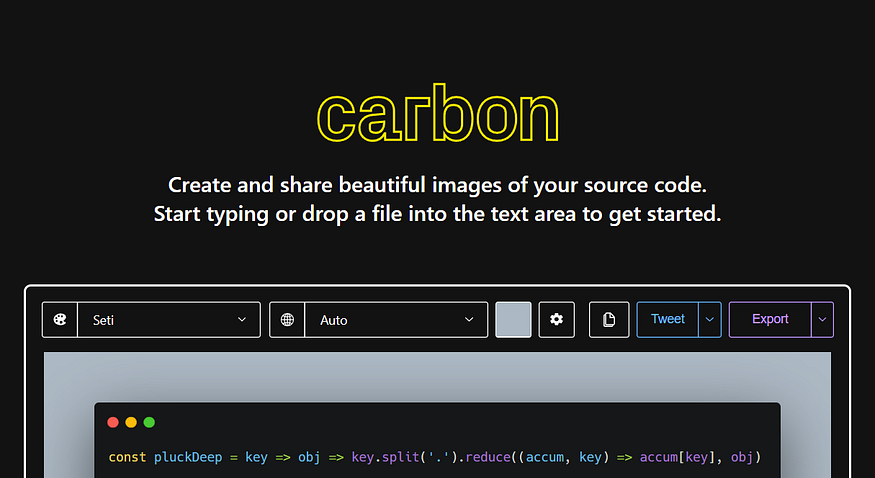Expand the arrow beside Tweet
The image size is (875, 478).
point(710,320)
